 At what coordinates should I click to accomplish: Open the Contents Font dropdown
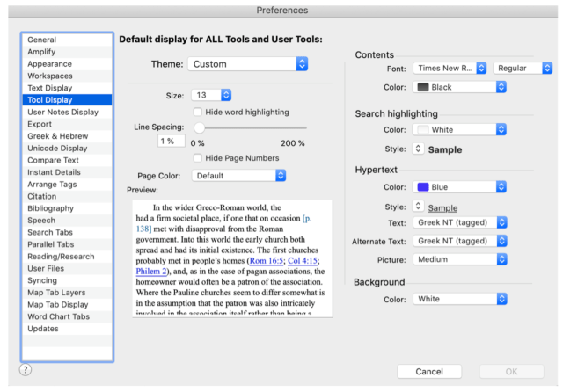pyautogui.click(x=450, y=68)
